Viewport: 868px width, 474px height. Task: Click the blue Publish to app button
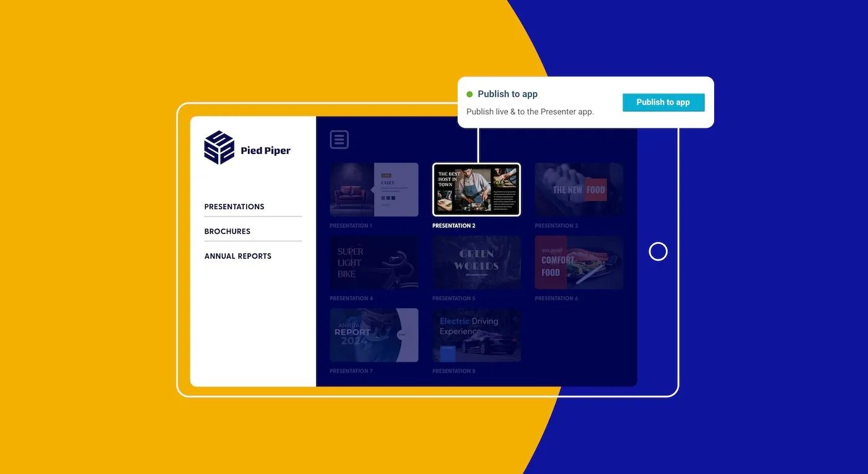point(663,102)
